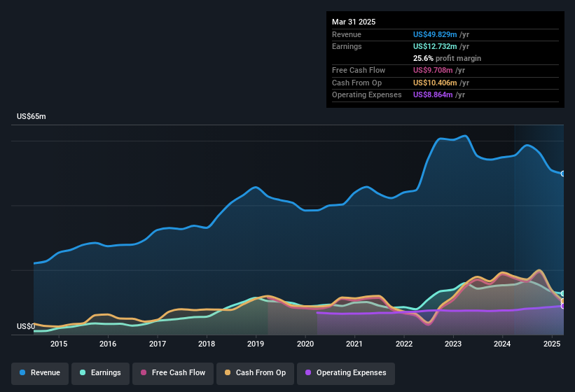Click the Revenue end-point marker on chart
Screen dimensions: 575x392
tap(563, 174)
